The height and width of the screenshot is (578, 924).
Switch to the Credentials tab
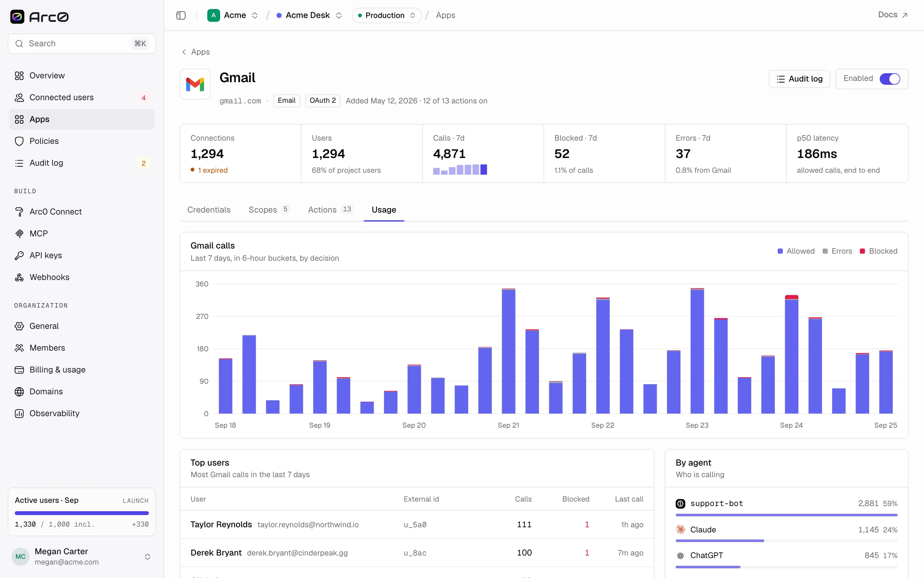point(209,210)
